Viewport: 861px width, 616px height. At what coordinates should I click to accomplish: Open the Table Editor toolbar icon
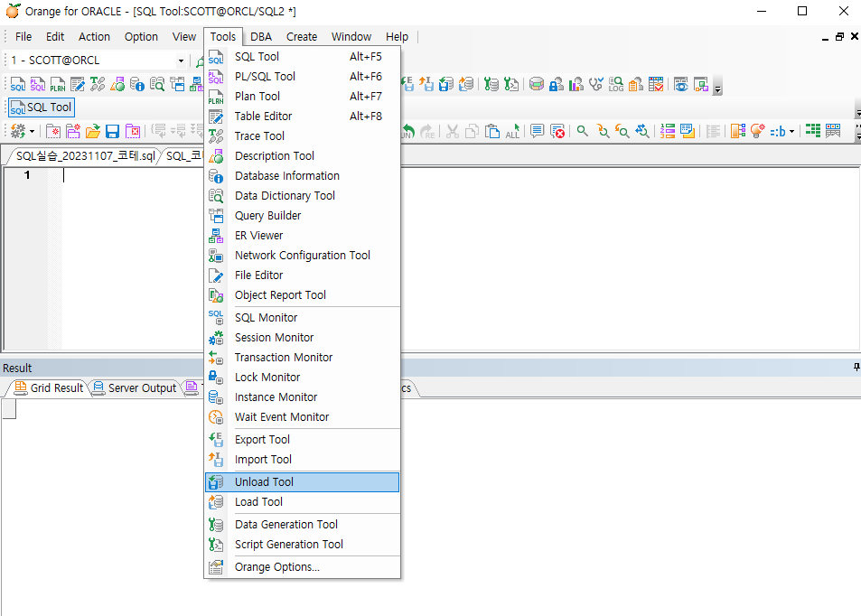coord(78,85)
